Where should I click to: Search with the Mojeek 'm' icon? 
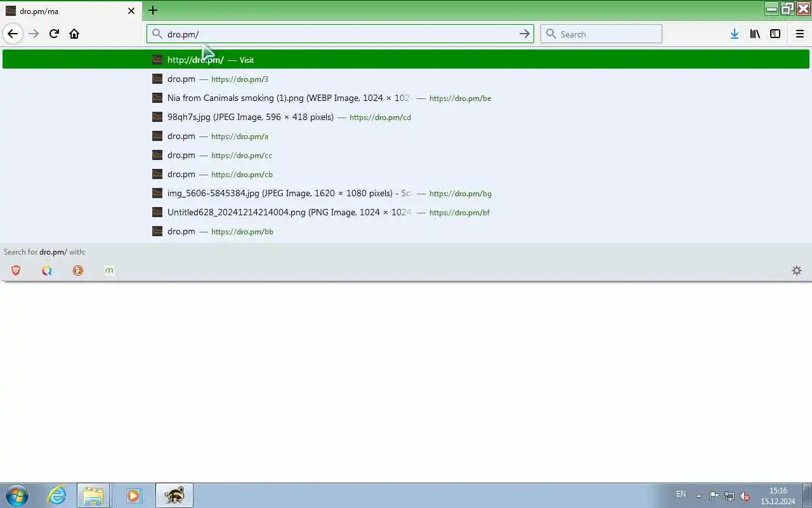point(109,271)
